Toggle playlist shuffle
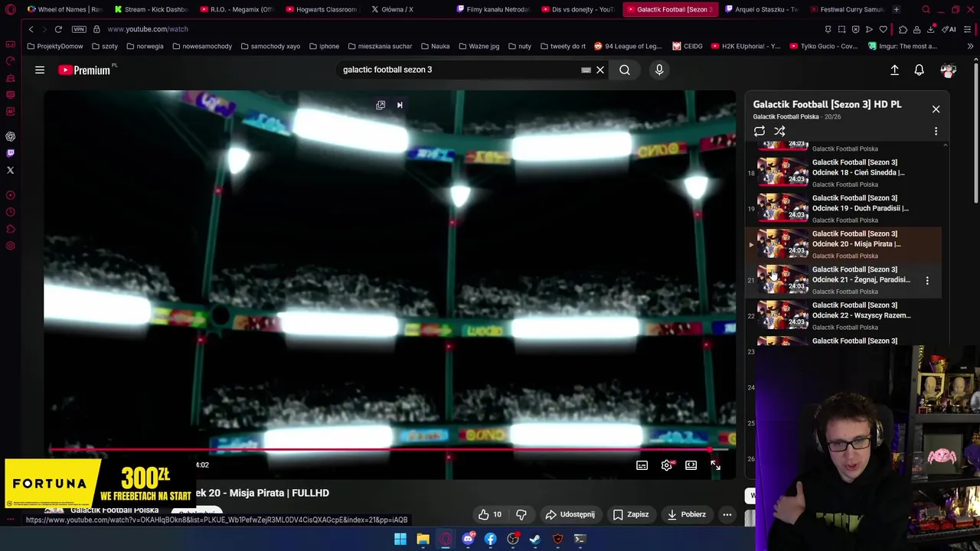 pyautogui.click(x=779, y=132)
